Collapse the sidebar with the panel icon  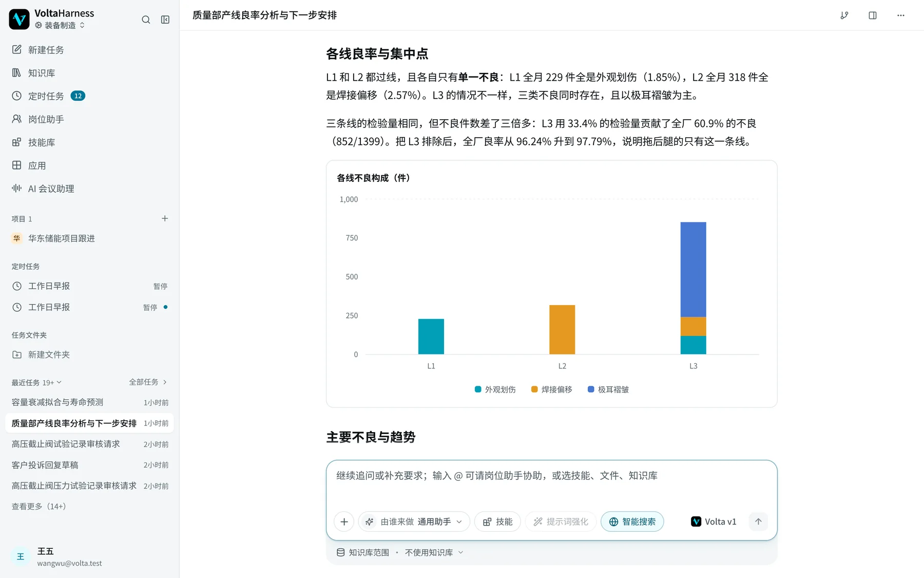coord(165,20)
